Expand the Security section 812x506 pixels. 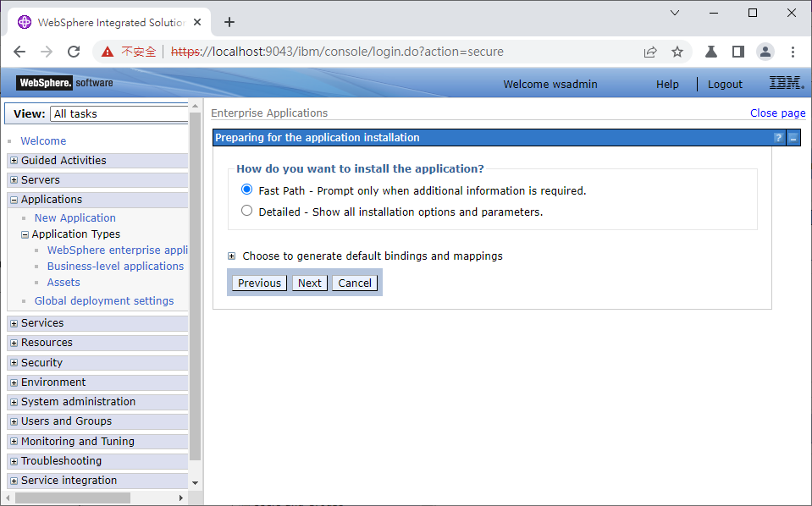point(14,363)
